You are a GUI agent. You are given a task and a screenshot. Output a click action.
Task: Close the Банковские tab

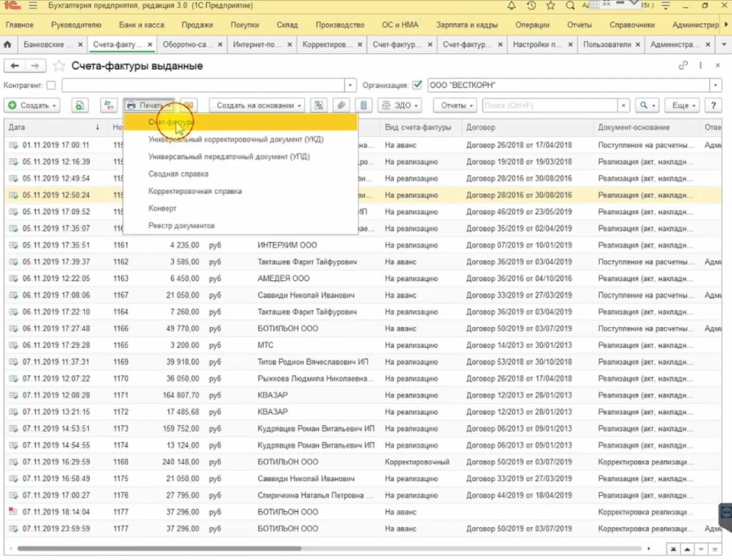click(x=80, y=45)
